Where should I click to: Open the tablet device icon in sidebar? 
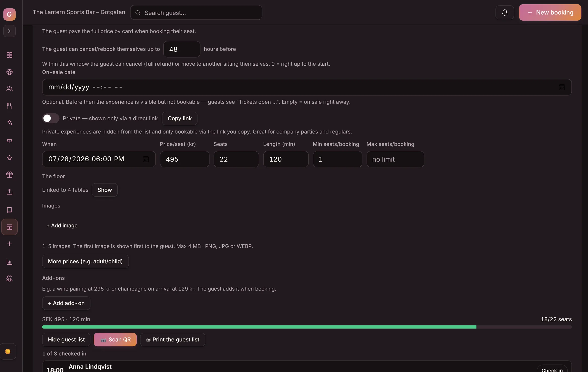(9, 210)
